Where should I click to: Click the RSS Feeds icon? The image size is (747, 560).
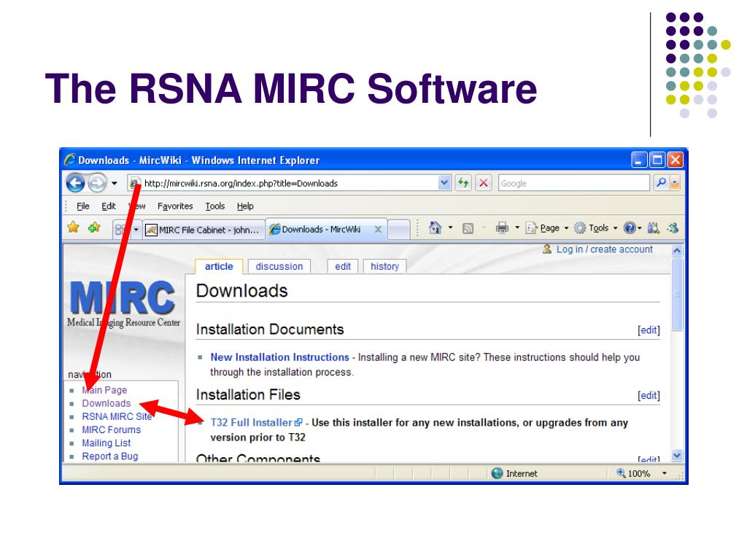(x=468, y=228)
